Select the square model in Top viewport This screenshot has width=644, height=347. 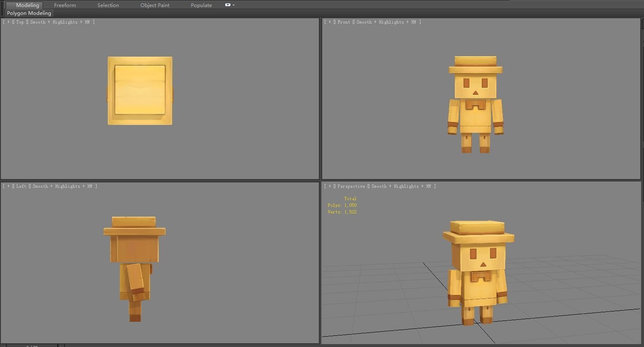[x=140, y=91]
